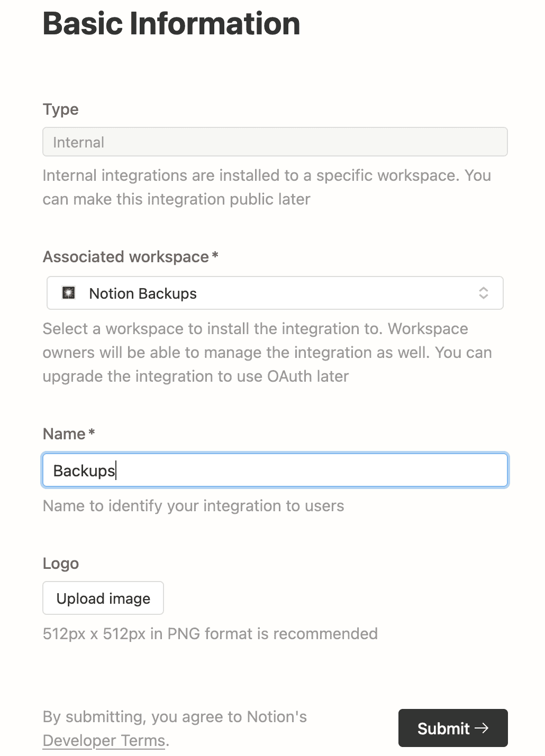The image size is (545, 756).
Task: Click the Upload image button
Action: tap(103, 598)
